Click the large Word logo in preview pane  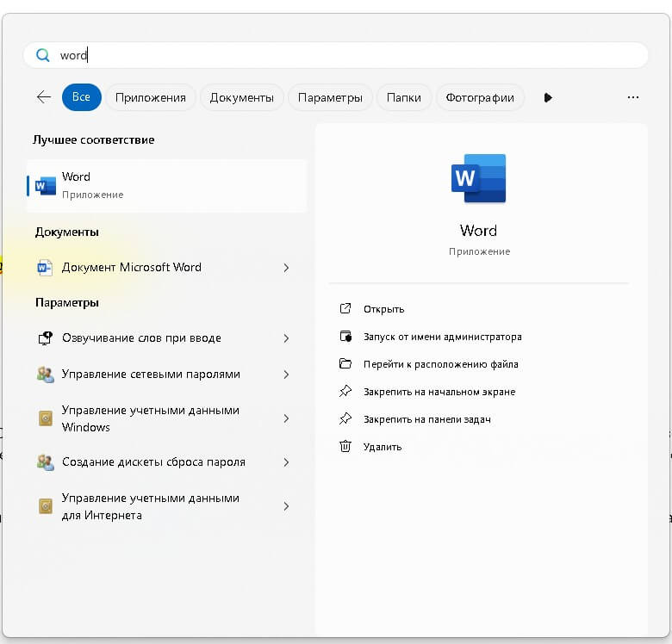(x=479, y=178)
